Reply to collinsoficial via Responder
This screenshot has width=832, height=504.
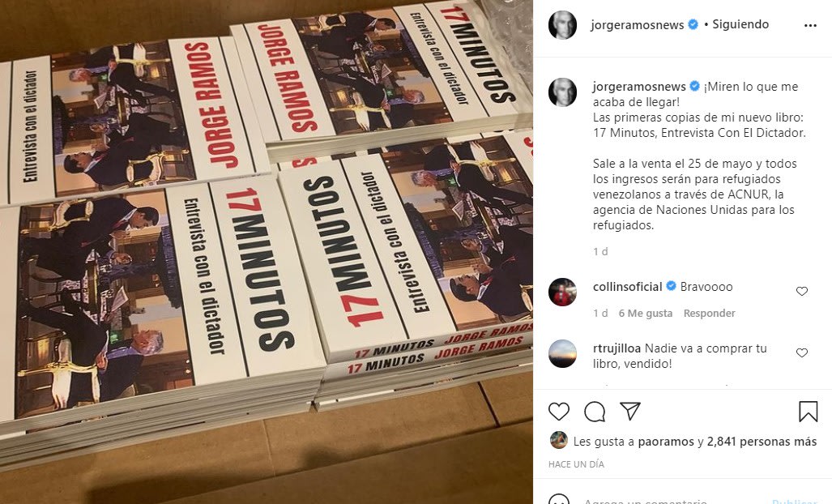coord(709,313)
